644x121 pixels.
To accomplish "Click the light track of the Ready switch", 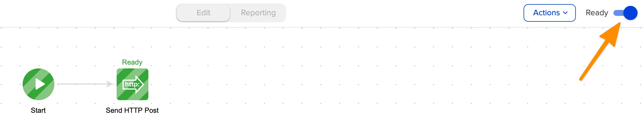I will [618, 13].
